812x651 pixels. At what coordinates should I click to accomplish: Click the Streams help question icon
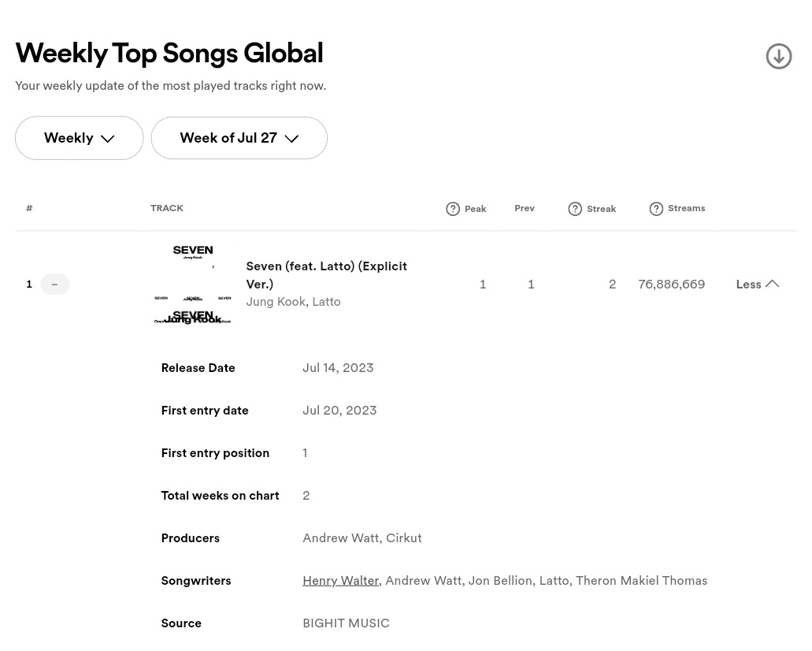tap(656, 209)
